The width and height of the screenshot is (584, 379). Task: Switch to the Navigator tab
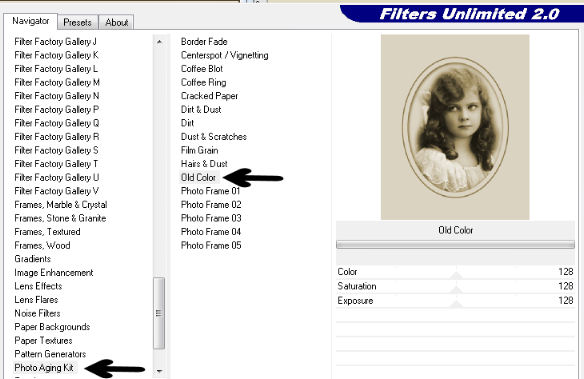[31, 21]
